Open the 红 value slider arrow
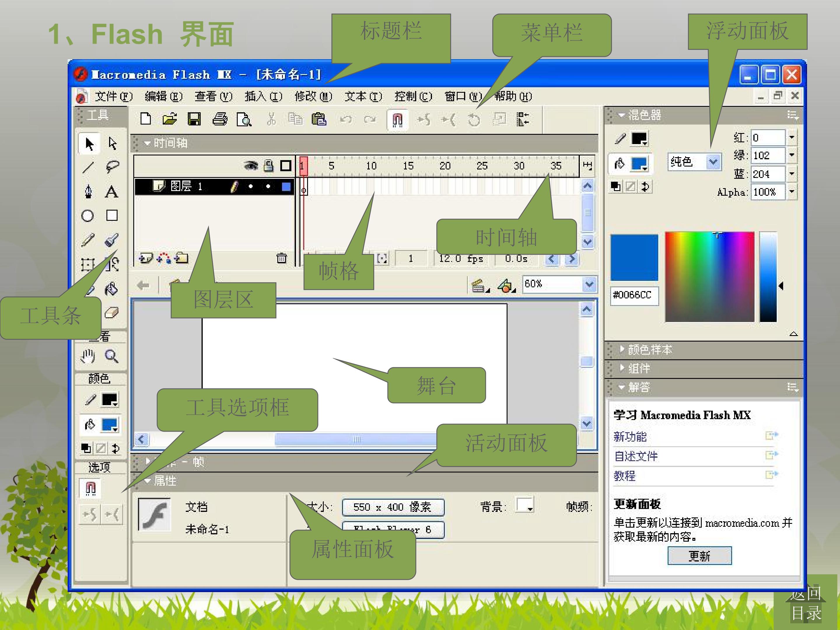This screenshot has width=840, height=630. coord(792,137)
